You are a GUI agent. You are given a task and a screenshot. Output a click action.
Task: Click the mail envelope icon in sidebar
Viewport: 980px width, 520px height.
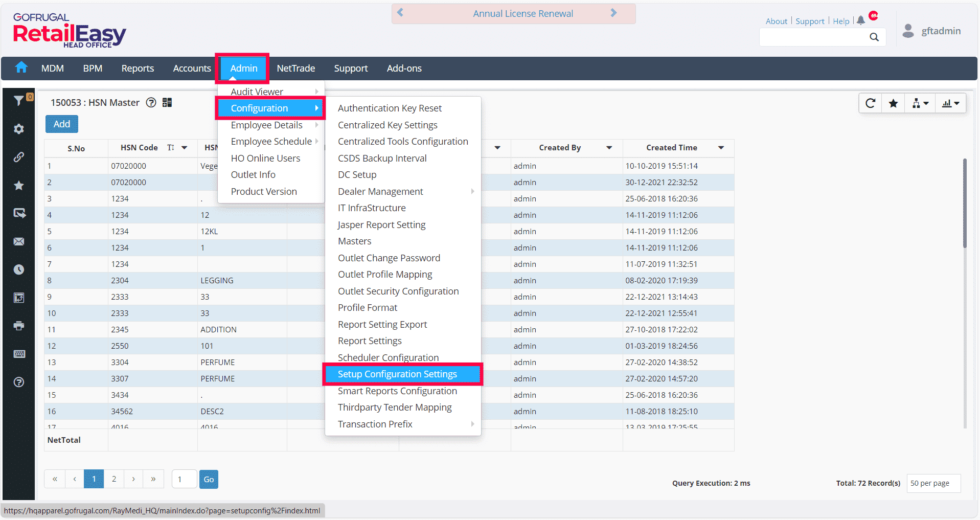pos(19,241)
